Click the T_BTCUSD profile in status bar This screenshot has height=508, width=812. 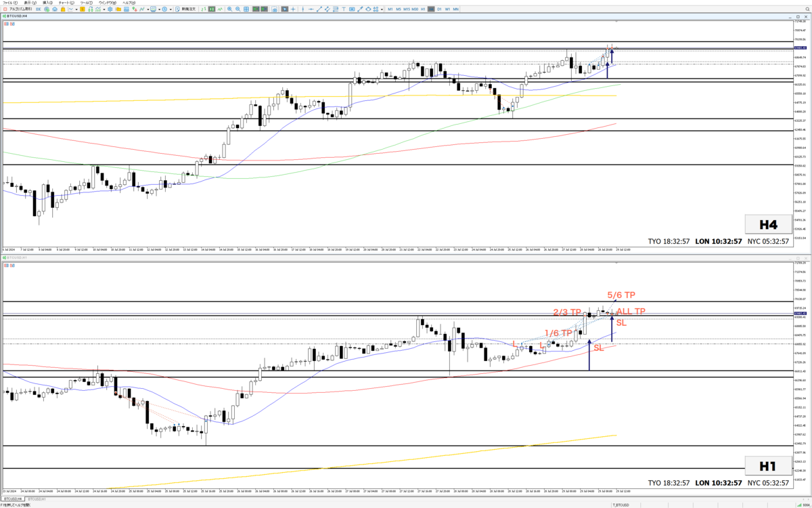coord(621,505)
